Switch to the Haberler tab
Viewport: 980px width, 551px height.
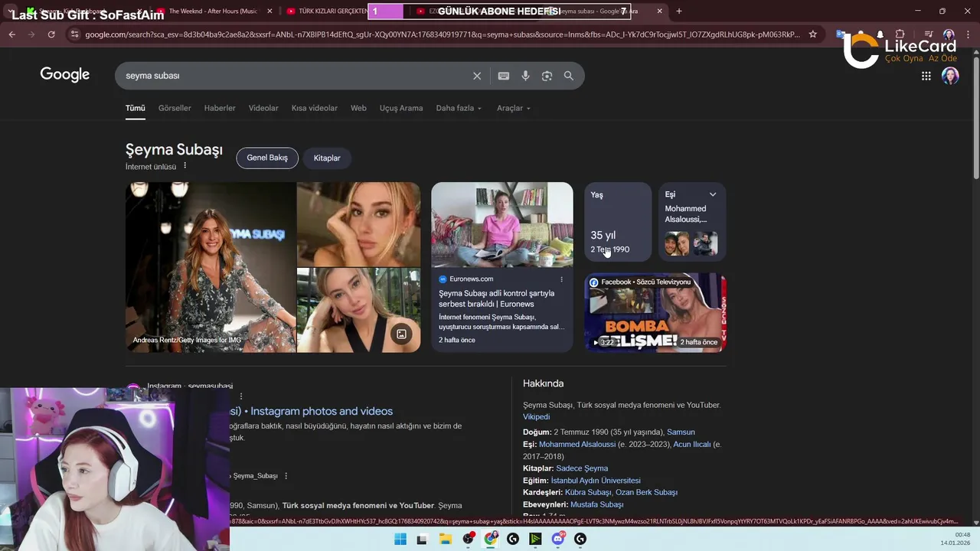tap(220, 108)
